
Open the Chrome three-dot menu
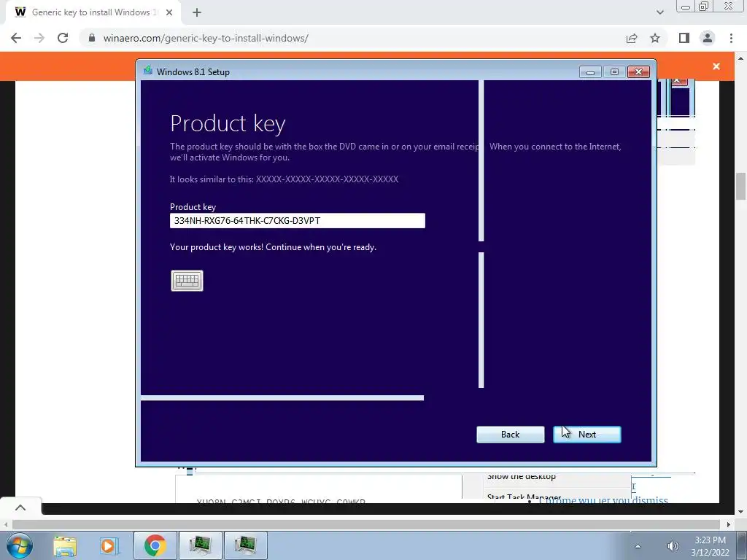pyautogui.click(x=731, y=38)
